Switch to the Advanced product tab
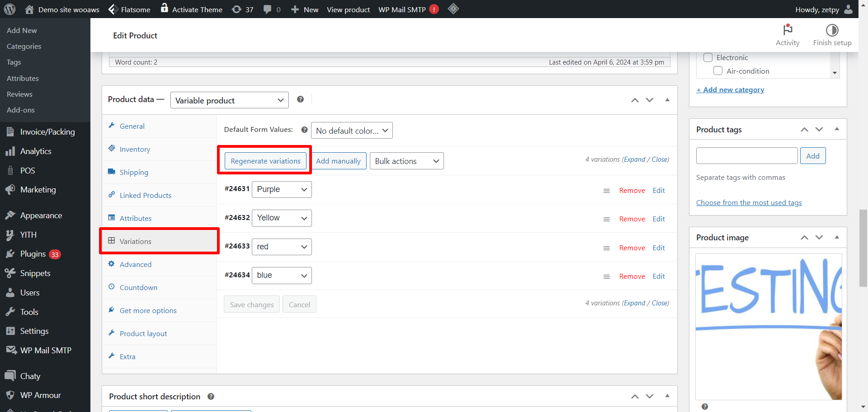 pos(159,264)
